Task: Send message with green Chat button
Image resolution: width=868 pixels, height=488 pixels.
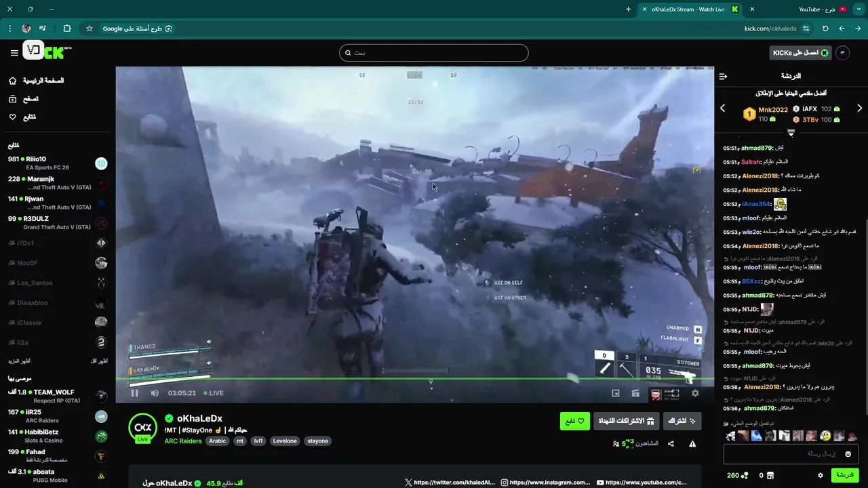Action: point(845,476)
